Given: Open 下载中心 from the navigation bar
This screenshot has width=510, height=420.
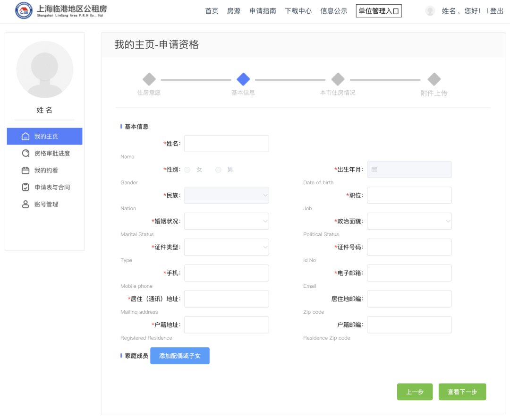Looking at the screenshot, I should (x=298, y=11).
